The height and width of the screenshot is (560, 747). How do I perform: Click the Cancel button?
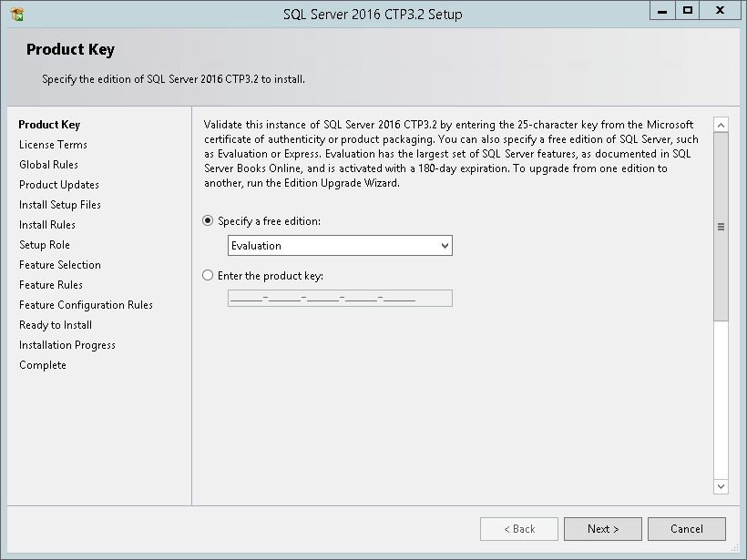(687, 529)
